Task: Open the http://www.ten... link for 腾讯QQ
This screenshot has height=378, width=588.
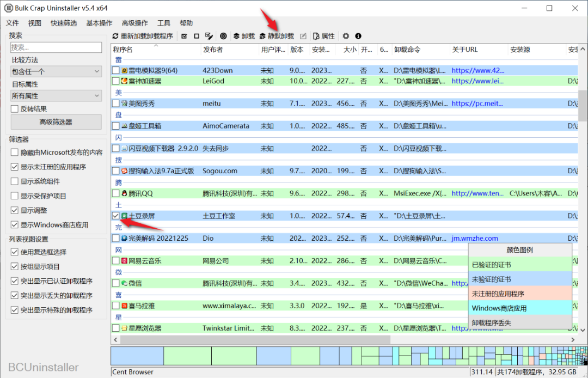Action: tap(477, 193)
